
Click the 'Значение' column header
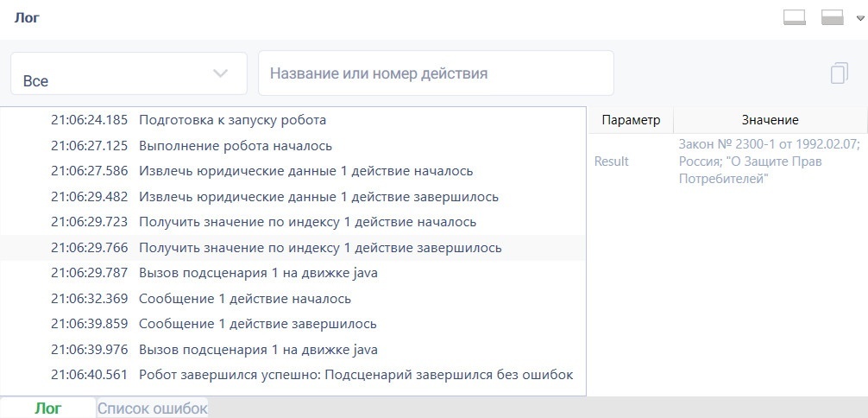770,120
